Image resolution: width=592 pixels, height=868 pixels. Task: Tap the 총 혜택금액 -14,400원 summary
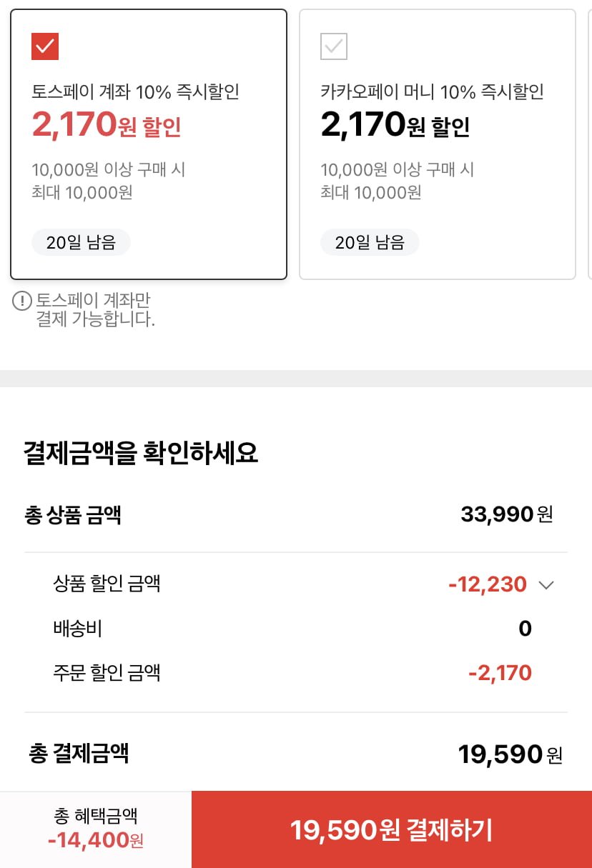(96, 829)
